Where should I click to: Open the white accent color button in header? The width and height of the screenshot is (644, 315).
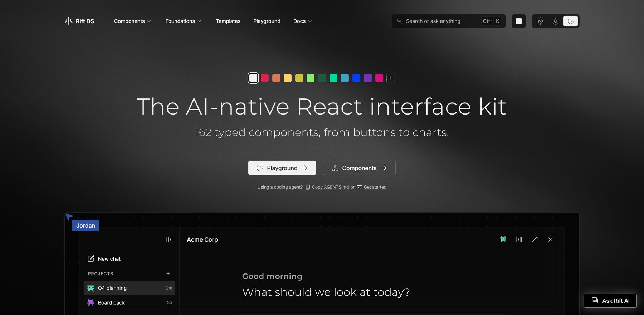(x=519, y=21)
